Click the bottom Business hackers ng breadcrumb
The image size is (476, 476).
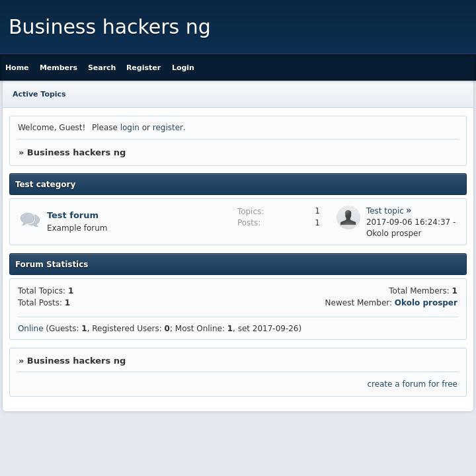pyautogui.click(x=76, y=361)
